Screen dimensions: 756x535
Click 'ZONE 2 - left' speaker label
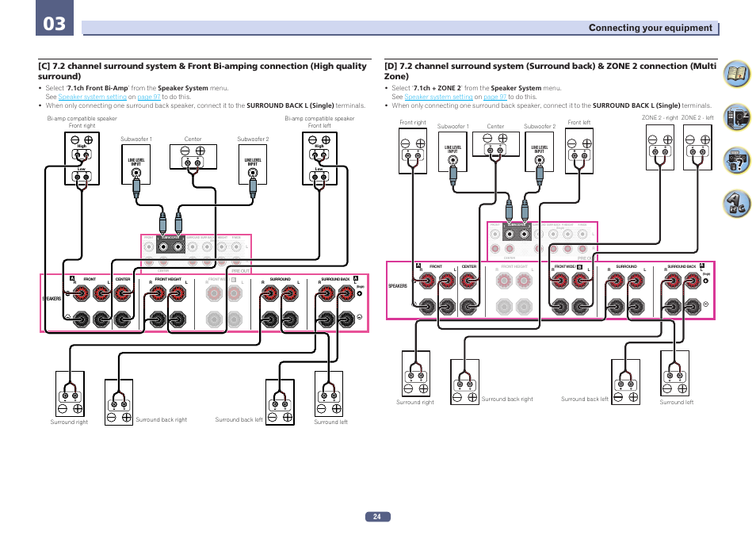[697, 118]
